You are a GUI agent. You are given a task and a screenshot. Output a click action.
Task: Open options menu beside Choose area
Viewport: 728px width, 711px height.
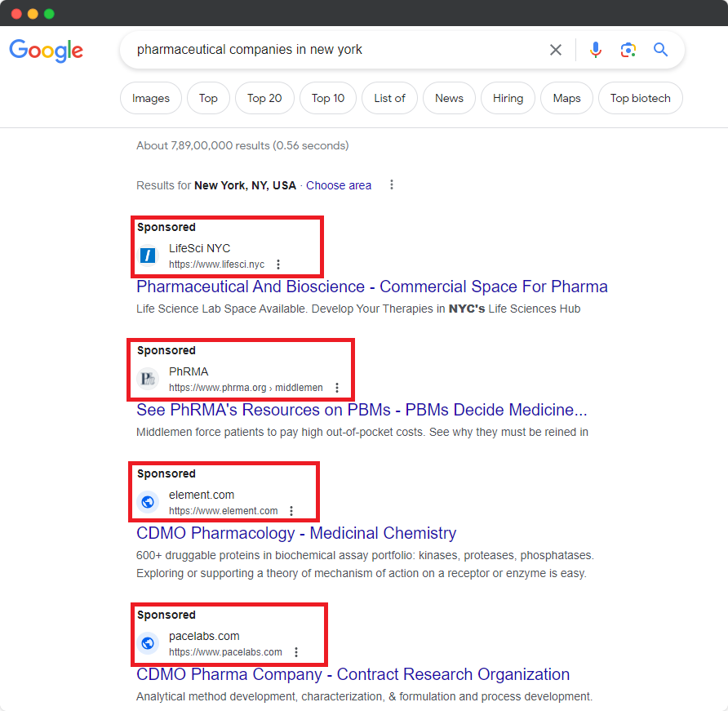[392, 185]
